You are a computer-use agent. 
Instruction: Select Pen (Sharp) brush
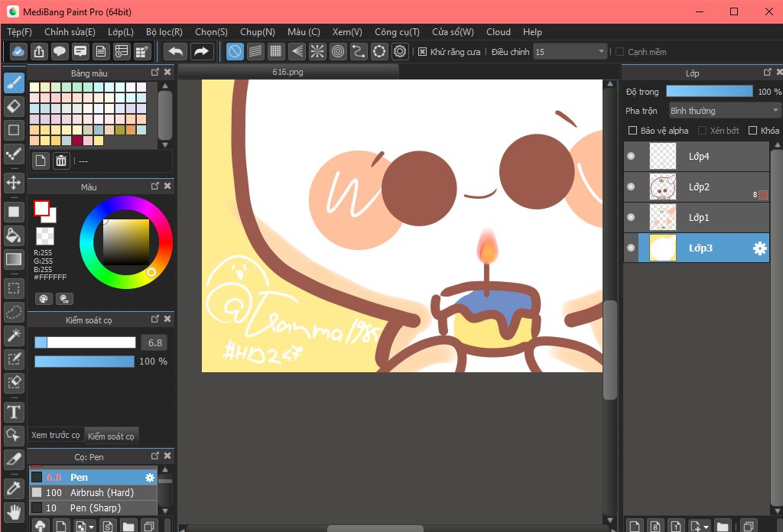(93, 508)
